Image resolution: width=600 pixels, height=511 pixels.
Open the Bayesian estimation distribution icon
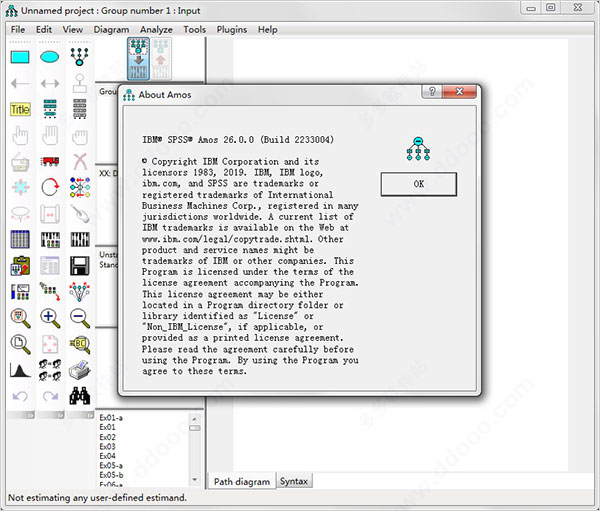20,370
